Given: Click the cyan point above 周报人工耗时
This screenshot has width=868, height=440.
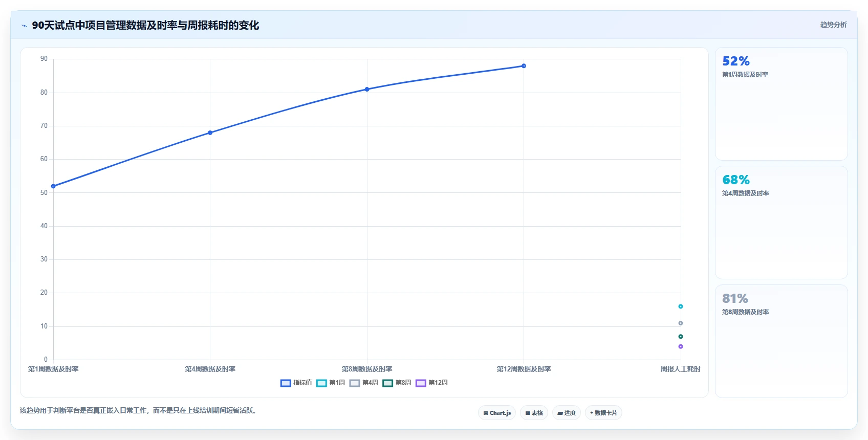Looking at the screenshot, I should [x=681, y=306].
